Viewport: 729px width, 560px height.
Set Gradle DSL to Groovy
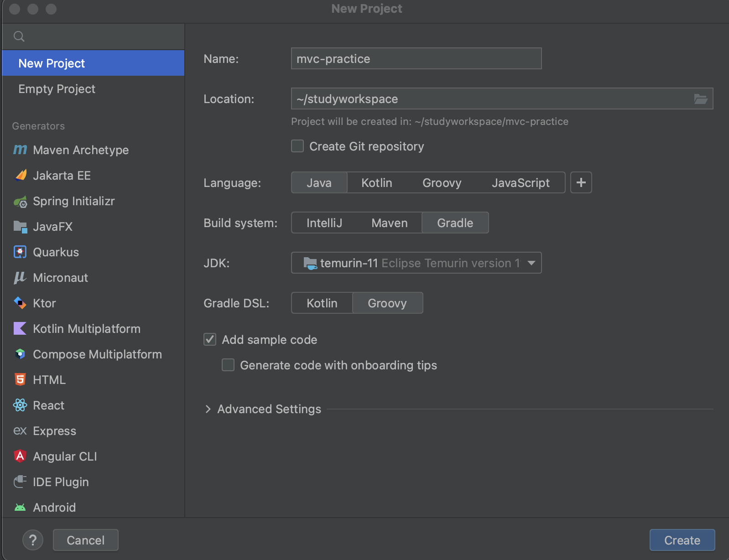[387, 303]
